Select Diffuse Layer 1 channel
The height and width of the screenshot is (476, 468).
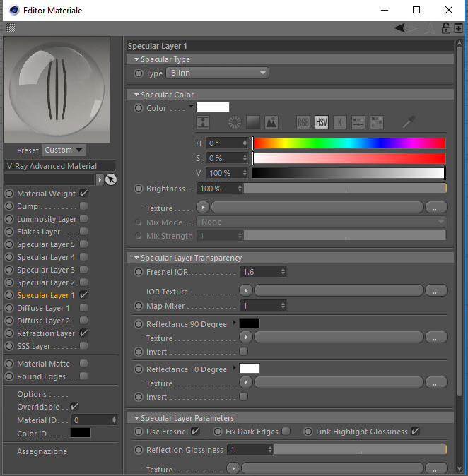43,308
